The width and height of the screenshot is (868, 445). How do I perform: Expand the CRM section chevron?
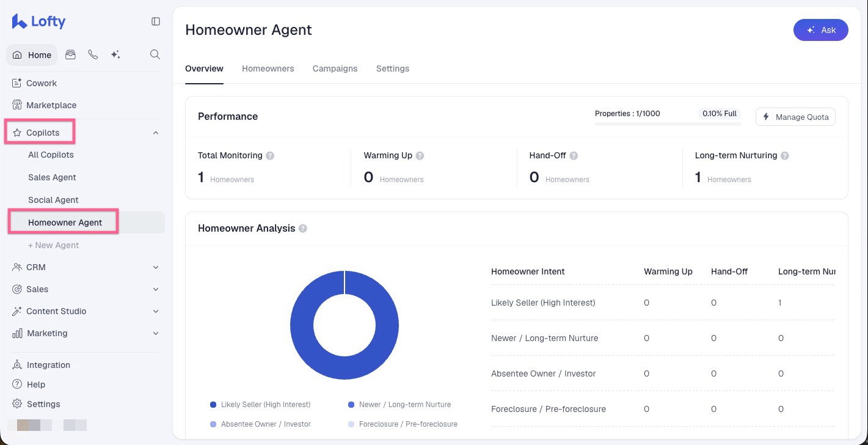[x=156, y=267]
